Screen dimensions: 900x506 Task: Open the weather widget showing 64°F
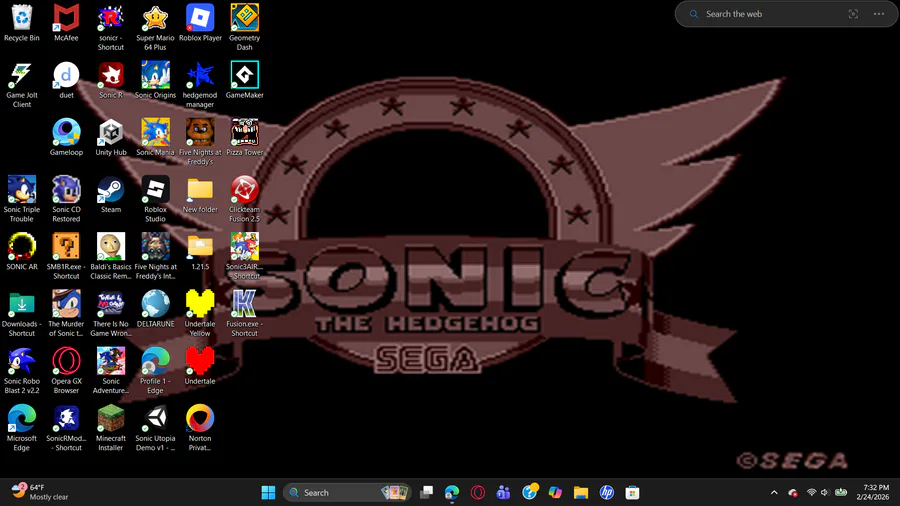coord(40,492)
